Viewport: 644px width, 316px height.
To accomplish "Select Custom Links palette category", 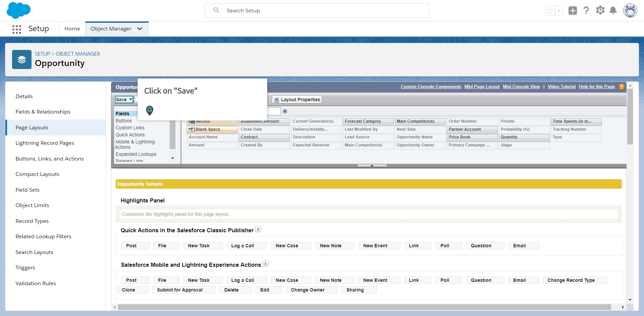I will click(x=130, y=128).
